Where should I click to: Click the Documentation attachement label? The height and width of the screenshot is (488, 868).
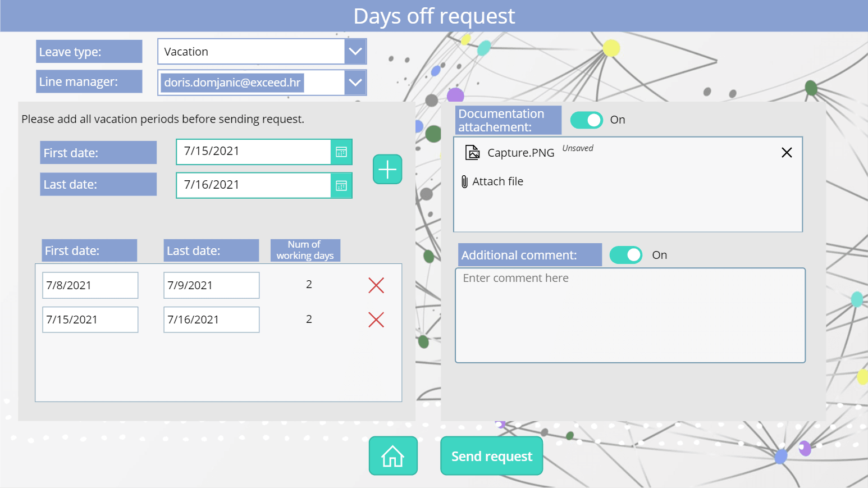508,120
